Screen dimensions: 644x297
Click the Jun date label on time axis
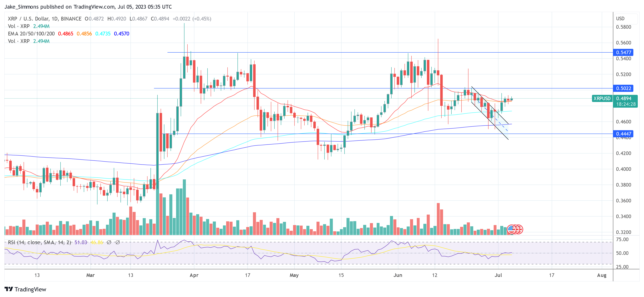coord(398,275)
